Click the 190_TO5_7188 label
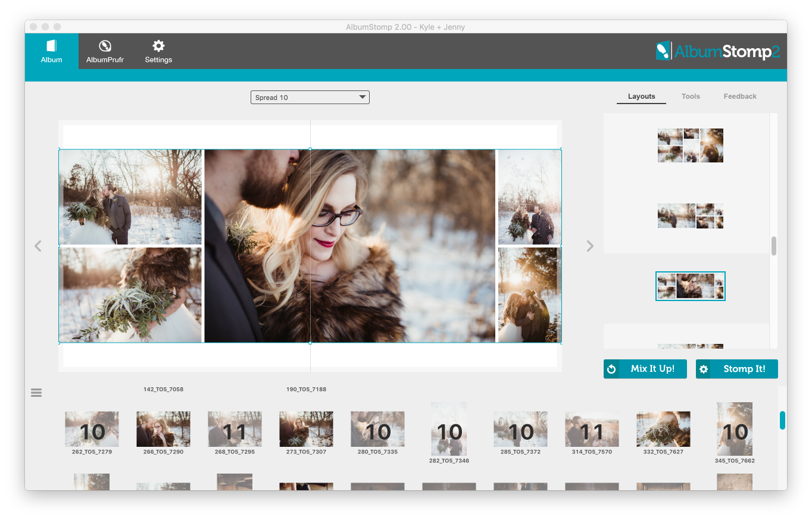 click(306, 389)
